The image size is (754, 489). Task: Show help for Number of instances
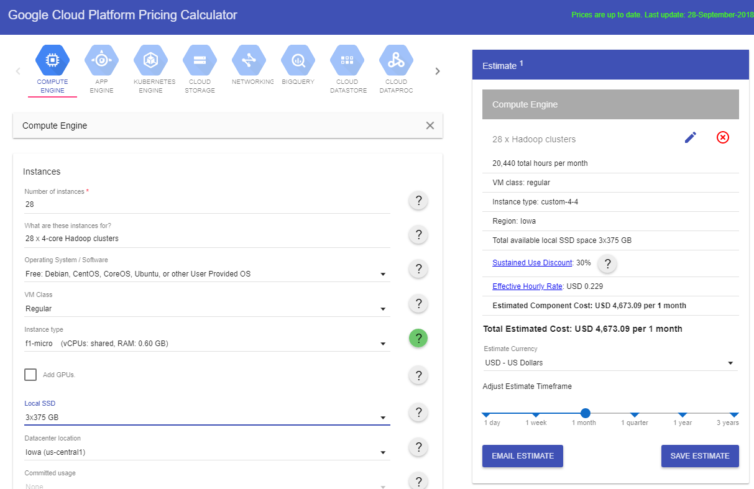click(x=419, y=201)
